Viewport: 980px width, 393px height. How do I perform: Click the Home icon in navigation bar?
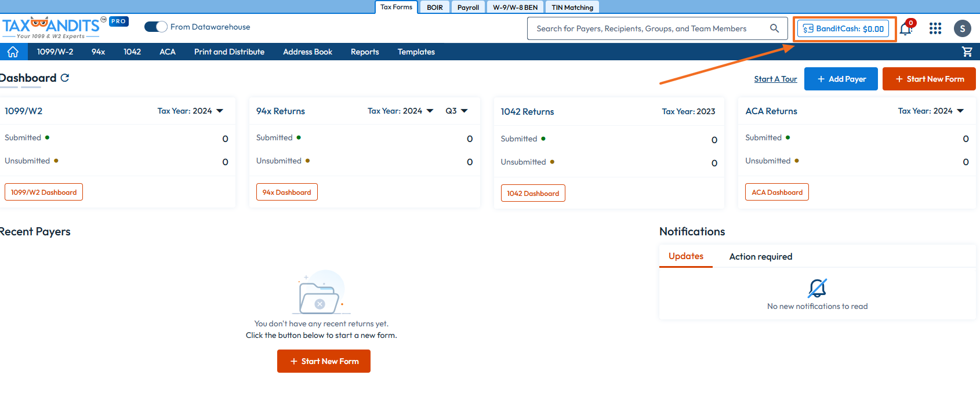pos(13,52)
